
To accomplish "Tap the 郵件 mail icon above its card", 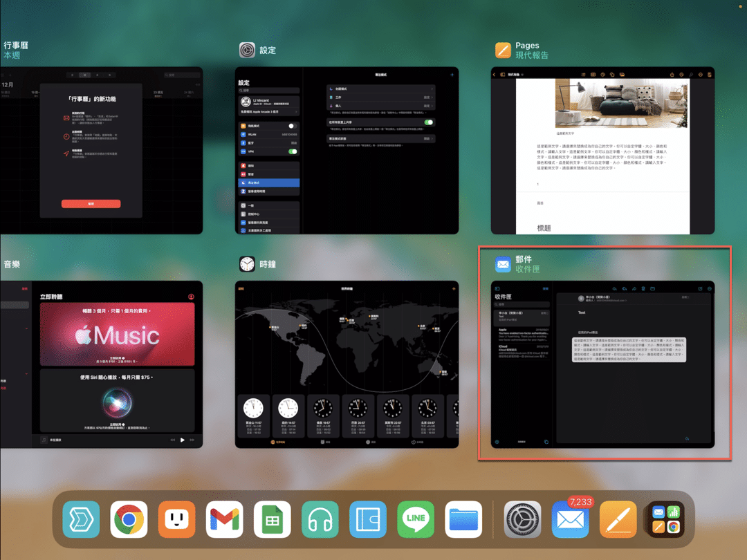I will click(x=503, y=264).
